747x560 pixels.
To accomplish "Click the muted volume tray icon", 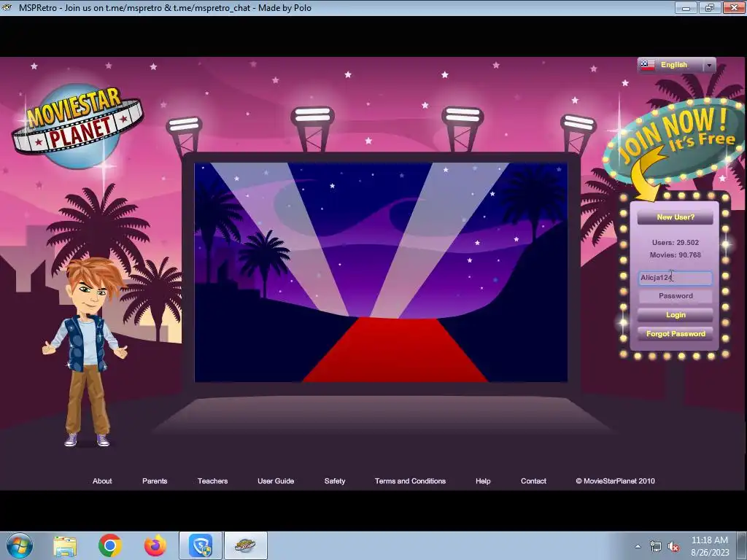I will tap(673, 547).
